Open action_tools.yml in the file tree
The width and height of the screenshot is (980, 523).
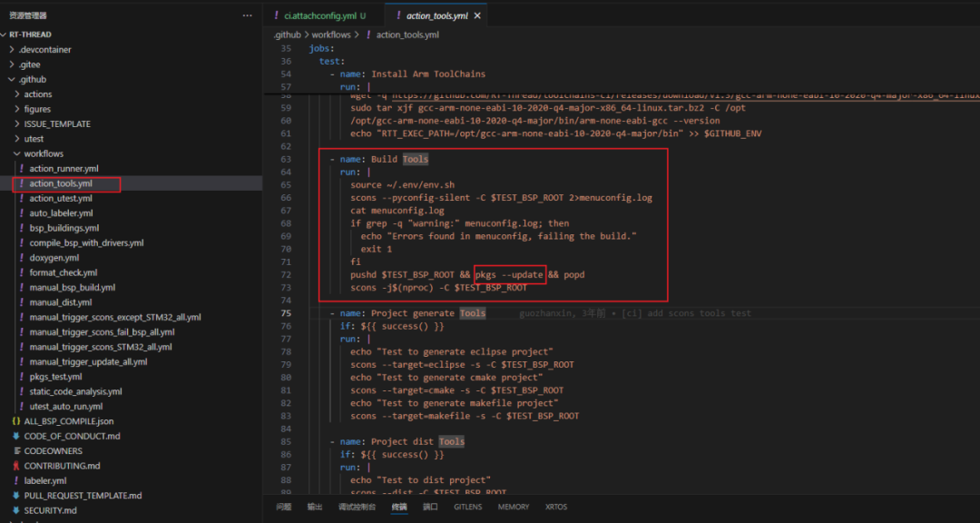[x=61, y=183]
